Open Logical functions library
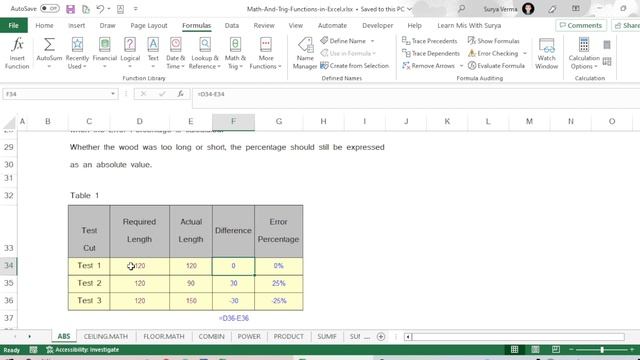The height and width of the screenshot is (360, 640). [x=130, y=54]
